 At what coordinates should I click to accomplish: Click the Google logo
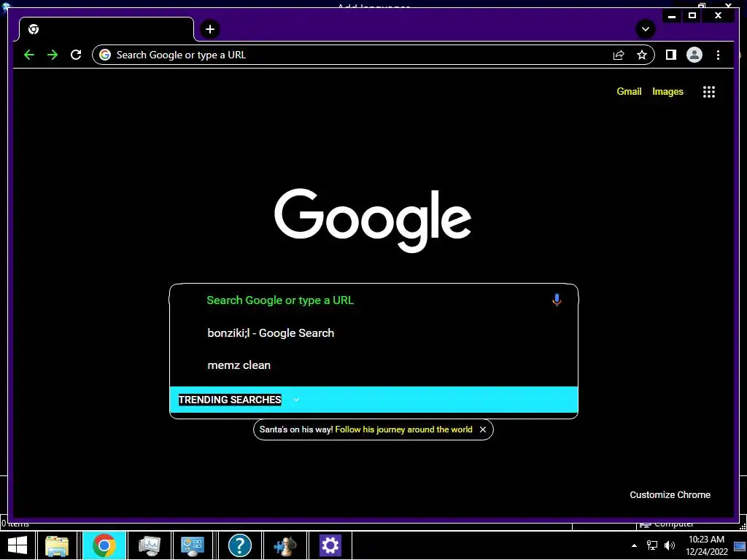click(373, 220)
